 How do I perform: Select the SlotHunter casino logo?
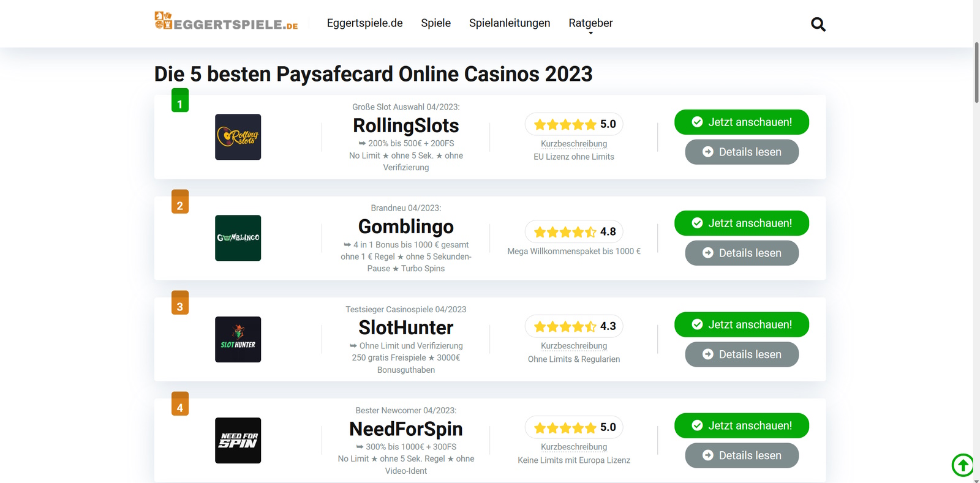[x=238, y=339]
